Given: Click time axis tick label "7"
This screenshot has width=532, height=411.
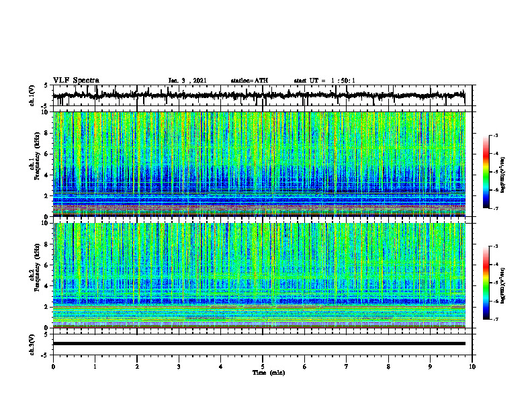Looking at the screenshot, I should 347,367.
